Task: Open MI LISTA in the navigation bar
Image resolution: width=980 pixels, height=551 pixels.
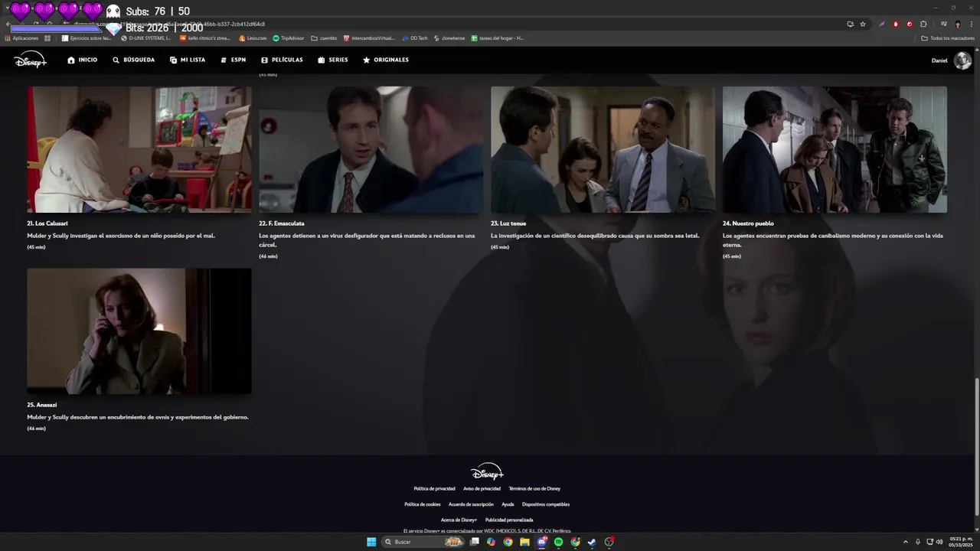Action: tap(188, 60)
